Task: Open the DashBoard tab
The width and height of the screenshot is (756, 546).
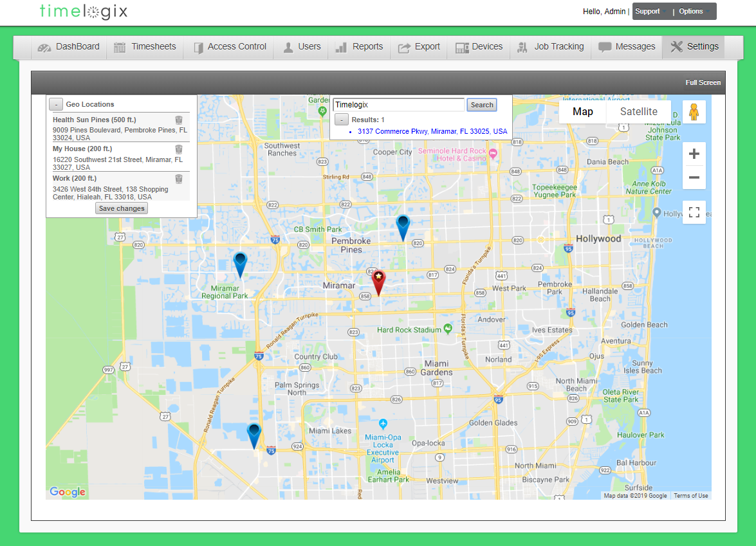Action: pyautogui.click(x=69, y=47)
